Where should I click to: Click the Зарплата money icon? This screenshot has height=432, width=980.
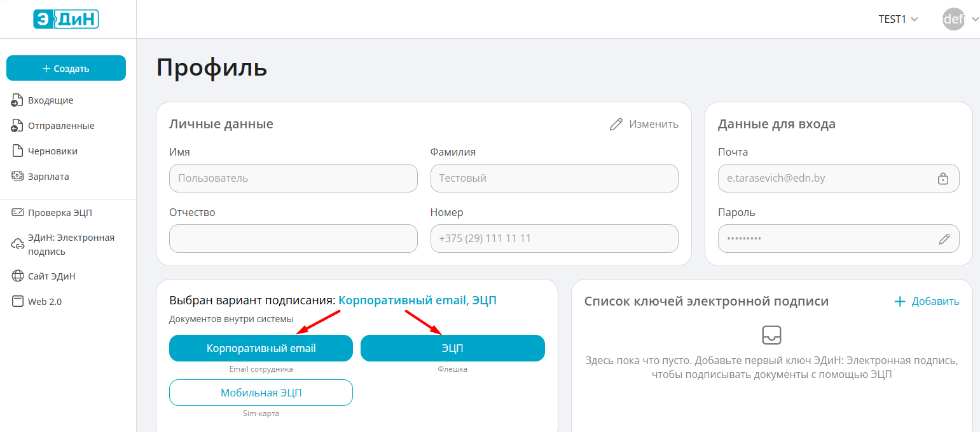pyautogui.click(x=18, y=177)
